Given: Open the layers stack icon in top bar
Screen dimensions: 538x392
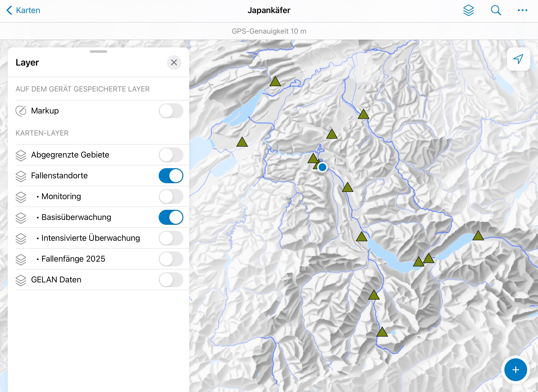Looking at the screenshot, I should (468, 10).
